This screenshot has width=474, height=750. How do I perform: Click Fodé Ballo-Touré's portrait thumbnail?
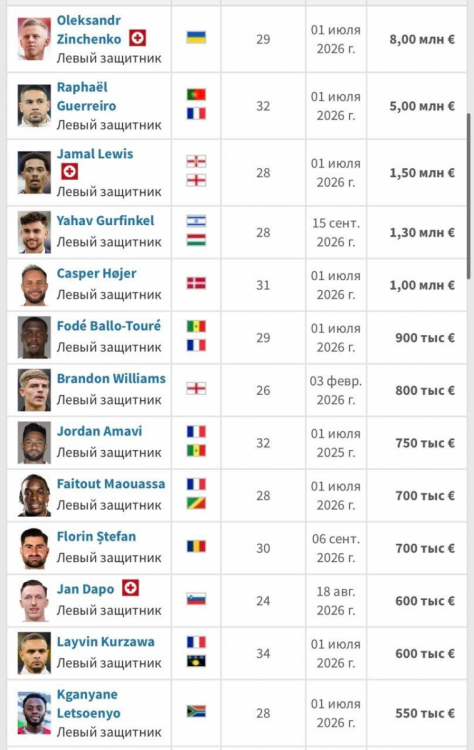pos(34,338)
